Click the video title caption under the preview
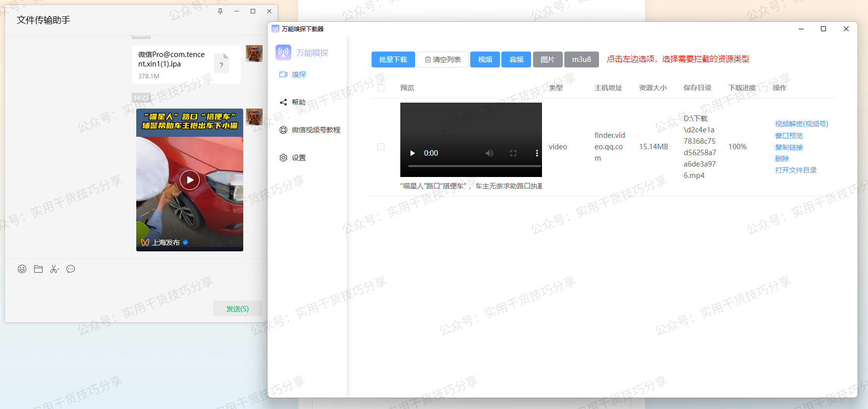The width and height of the screenshot is (868, 409). 471,186
